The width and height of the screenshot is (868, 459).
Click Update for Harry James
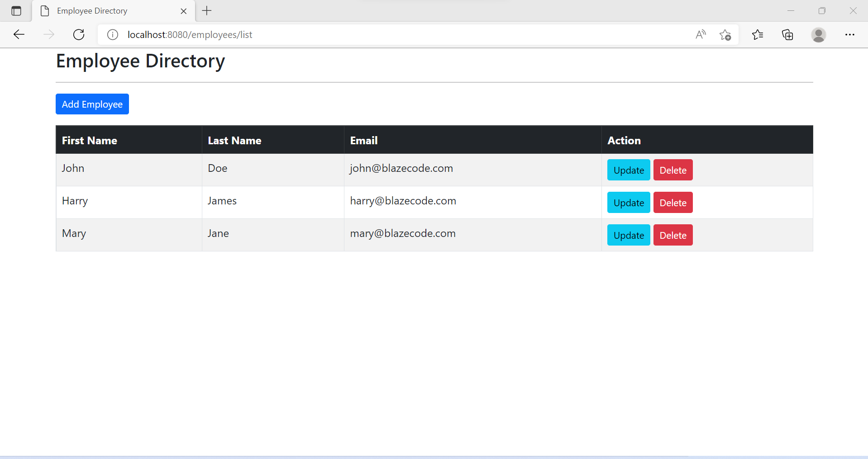coord(629,203)
